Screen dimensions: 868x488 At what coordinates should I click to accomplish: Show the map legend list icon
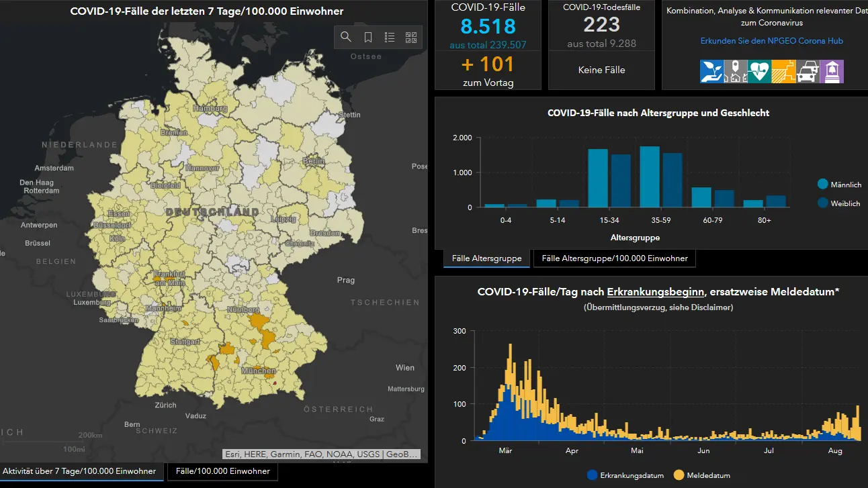point(390,37)
